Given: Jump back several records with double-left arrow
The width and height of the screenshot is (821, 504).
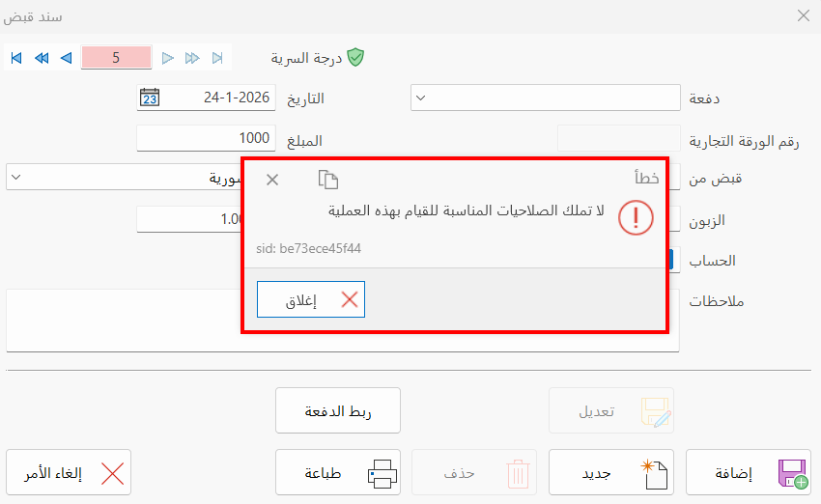Looking at the screenshot, I should (x=42, y=58).
